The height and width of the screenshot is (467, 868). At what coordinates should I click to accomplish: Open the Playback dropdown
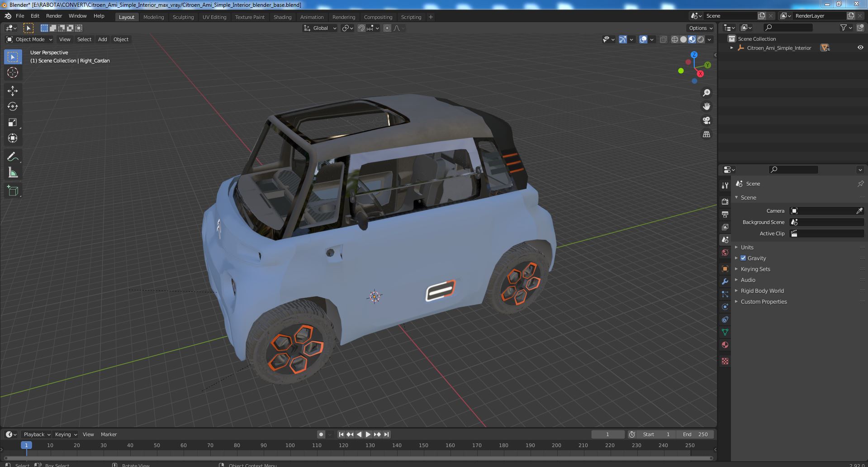click(x=36, y=434)
